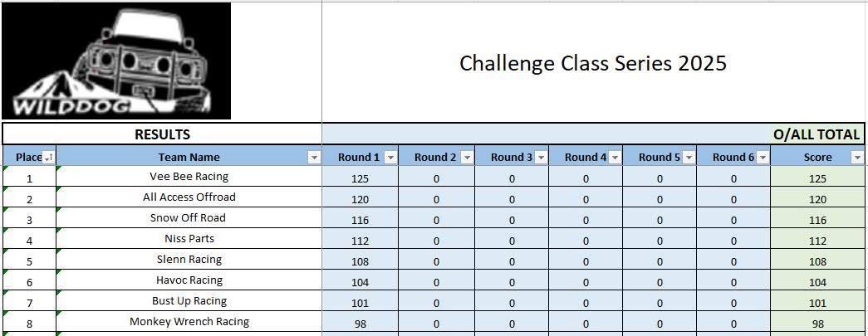The height and width of the screenshot is (336, 868).
Task: Click the Wilddog logo image
Action: click(116, 61)
